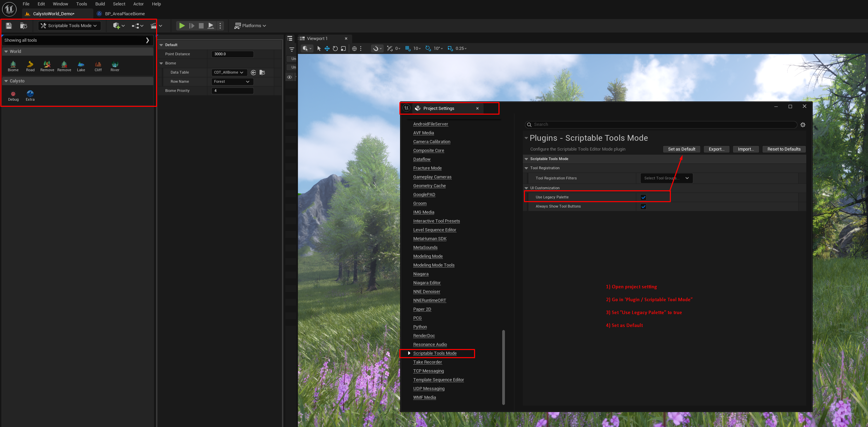This screenshot has height=427, width=868.
Task: Open the Niagara Editor settings link
Action: tap(427, 283)
